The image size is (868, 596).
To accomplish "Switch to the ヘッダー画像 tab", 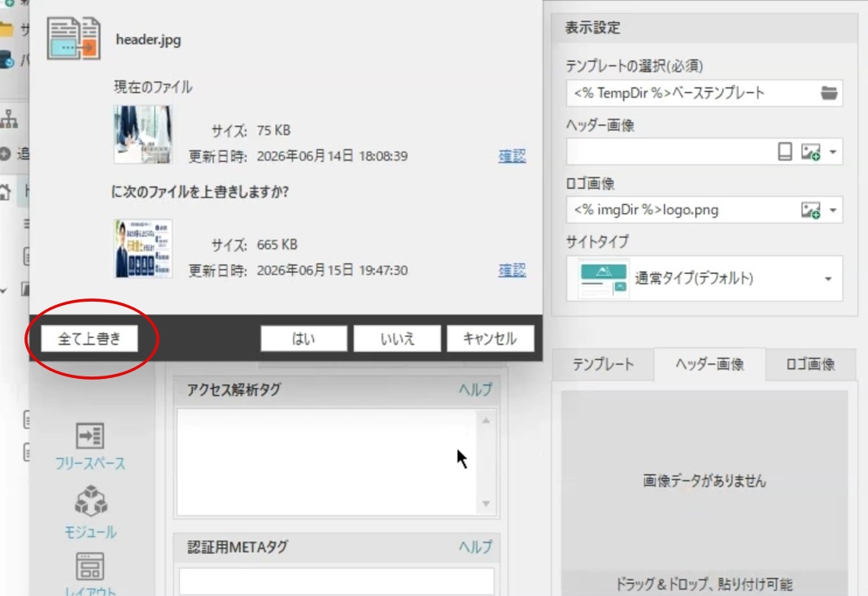I will click(x=709, y=364).
